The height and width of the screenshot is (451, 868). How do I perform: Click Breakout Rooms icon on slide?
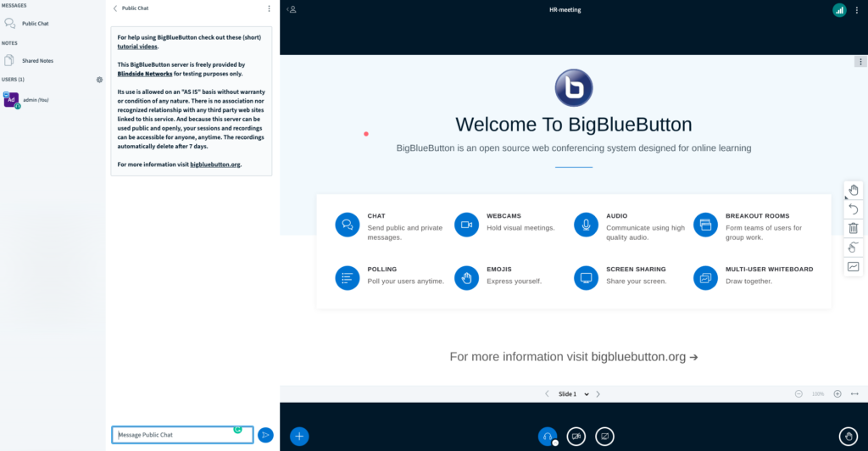pos(705,225)
